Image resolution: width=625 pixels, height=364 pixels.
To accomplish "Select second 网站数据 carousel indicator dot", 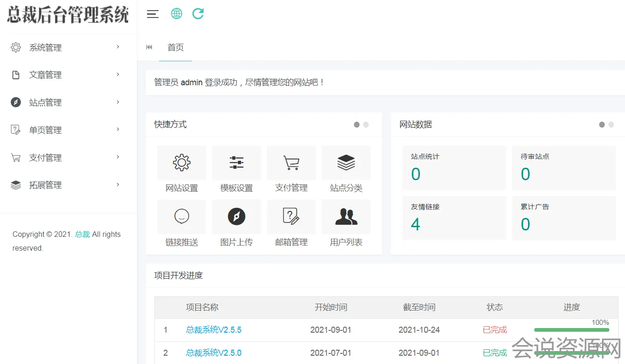I will click(611, 124).
